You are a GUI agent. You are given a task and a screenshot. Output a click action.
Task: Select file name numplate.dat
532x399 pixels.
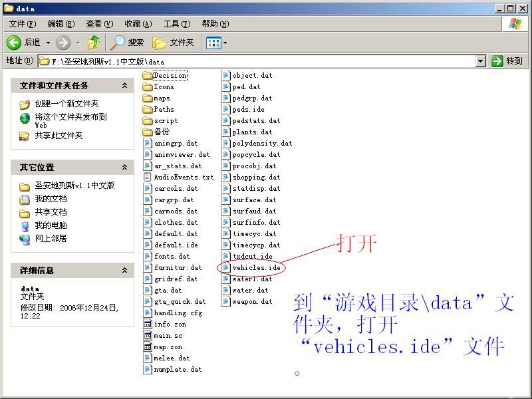pyautogui.click(x=178, y=369)
